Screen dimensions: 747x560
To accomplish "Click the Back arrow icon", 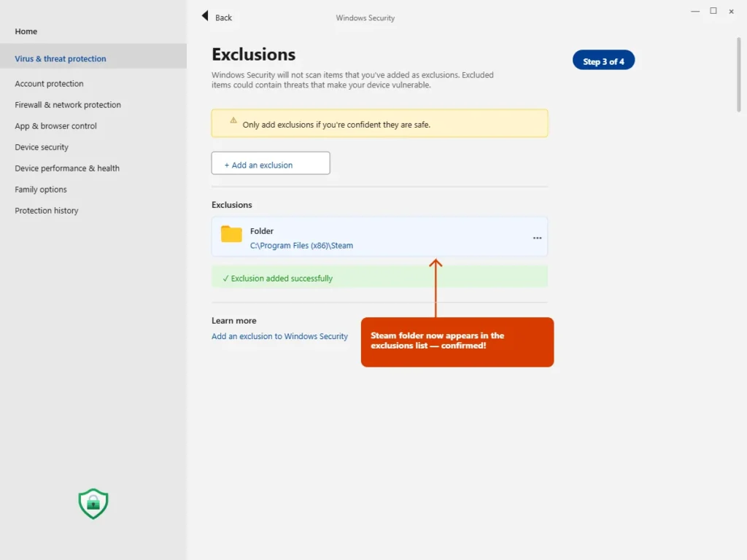I will click(205, 16).
